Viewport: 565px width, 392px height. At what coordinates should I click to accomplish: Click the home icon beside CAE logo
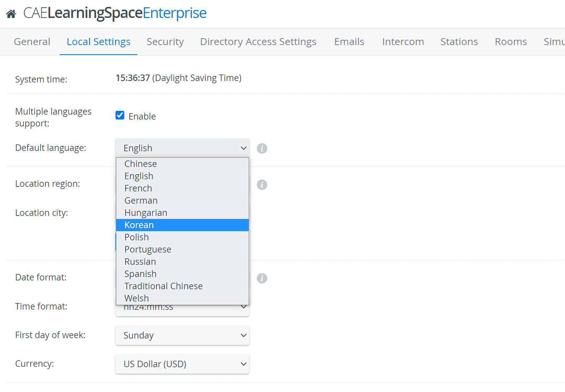11,14
